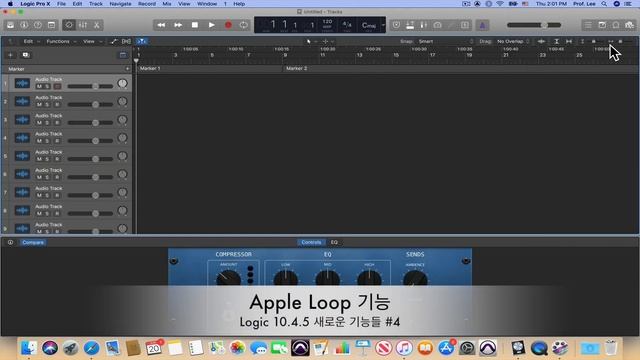Record-enable Audio Track 3
This screenshot has width=640, height=360.
[57, 123]
